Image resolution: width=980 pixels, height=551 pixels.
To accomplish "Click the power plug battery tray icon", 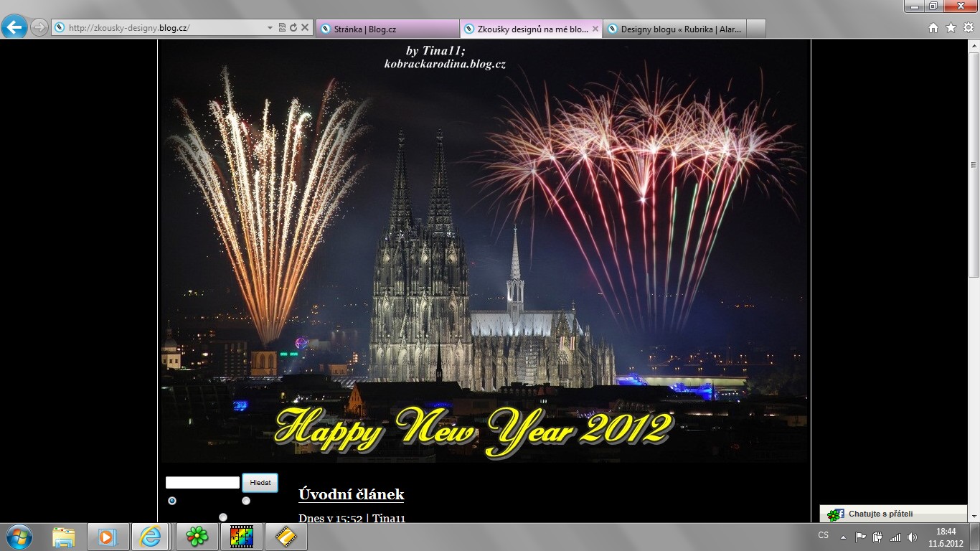I will pyautogui.click(x=877, y=537).
